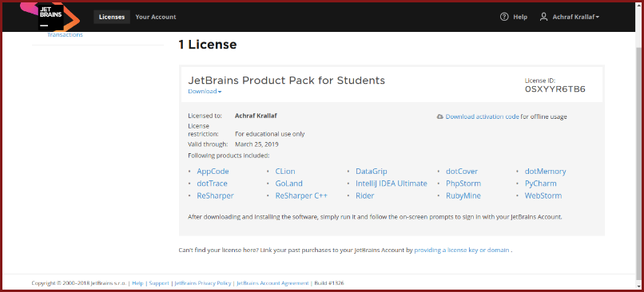Expand the Download dropdown

[205, 92]
